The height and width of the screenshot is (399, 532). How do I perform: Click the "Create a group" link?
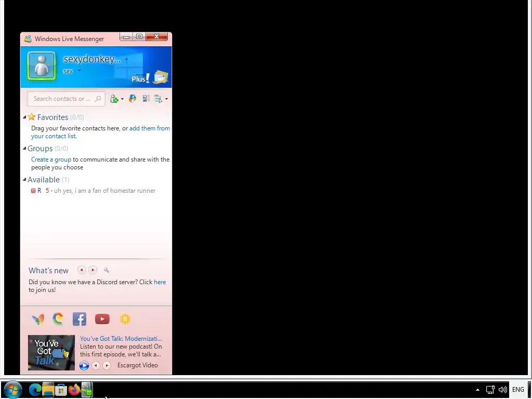(x=51, y=159)
